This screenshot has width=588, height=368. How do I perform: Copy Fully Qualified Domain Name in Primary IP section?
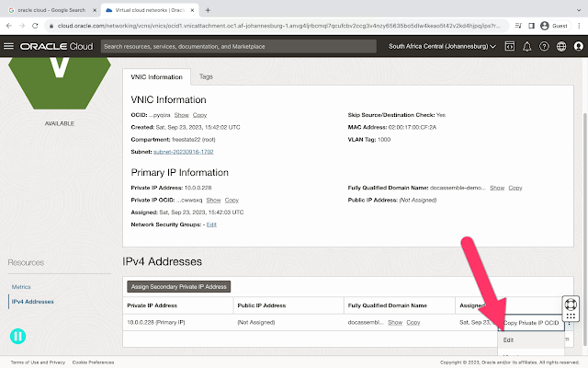[x=515, y=188]
